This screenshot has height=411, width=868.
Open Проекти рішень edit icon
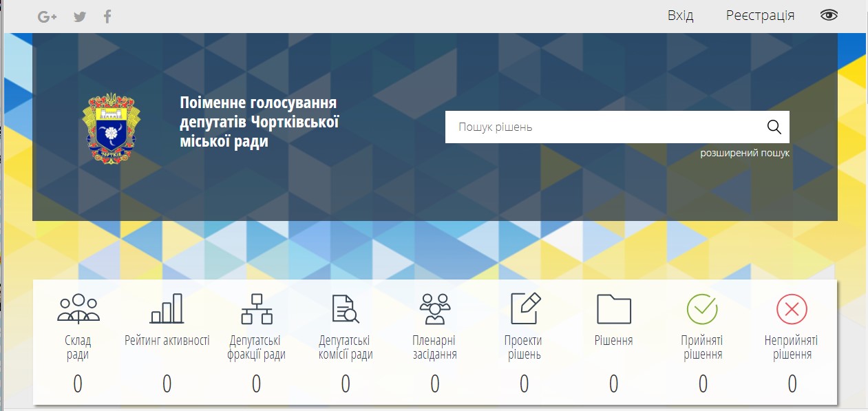(525, 308)
